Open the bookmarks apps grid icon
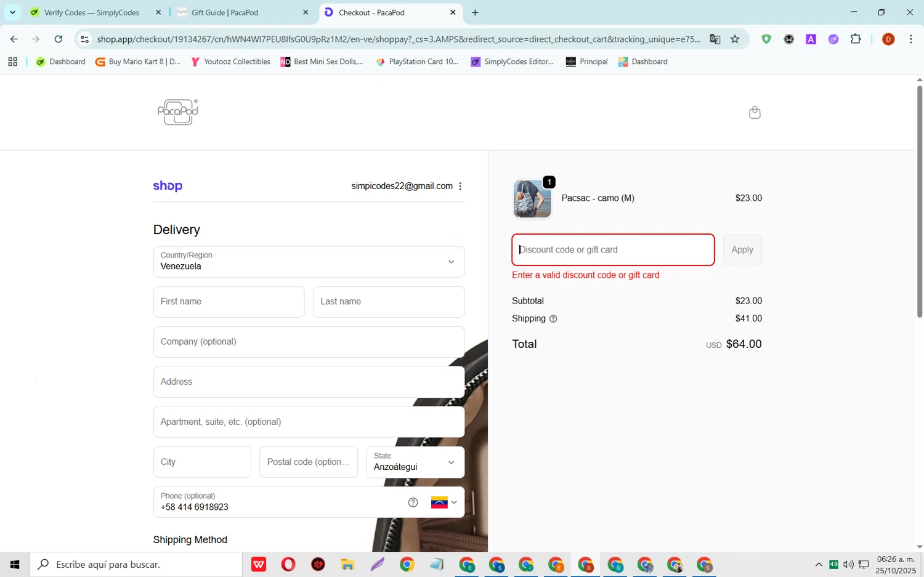The image size is (924, 577). 12,62
